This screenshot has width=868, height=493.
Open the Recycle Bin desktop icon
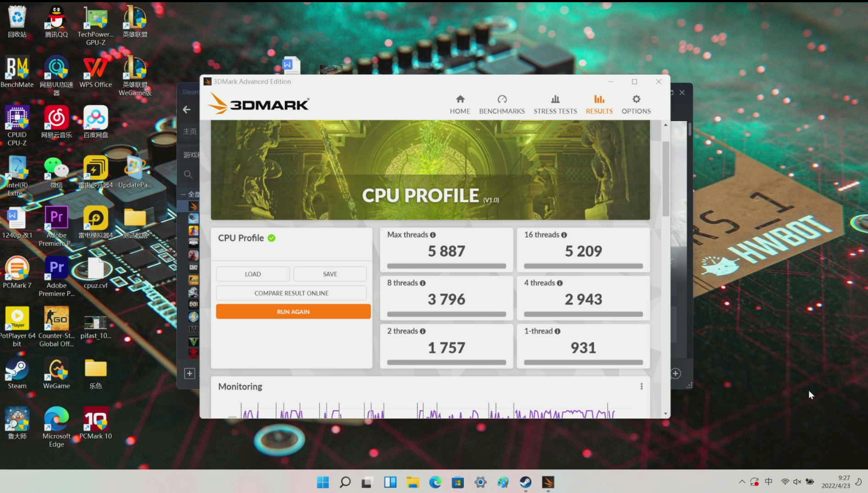tap(17, 22)
